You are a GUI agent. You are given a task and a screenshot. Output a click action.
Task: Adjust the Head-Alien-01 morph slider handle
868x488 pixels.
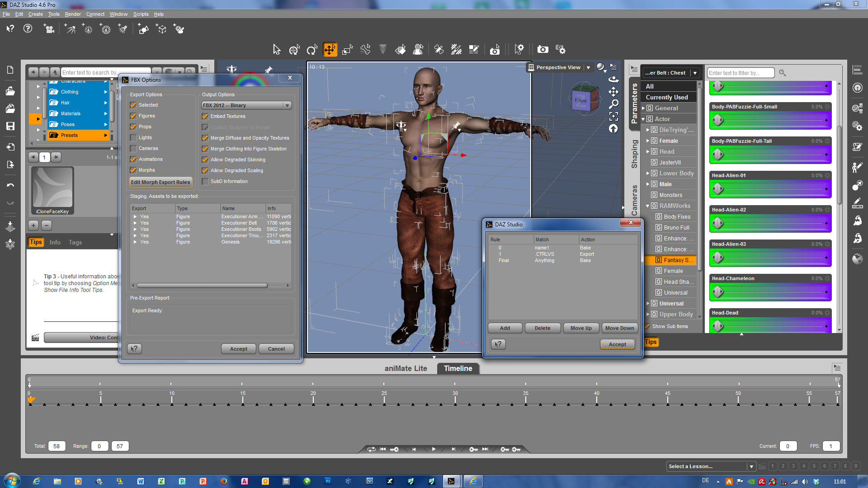(718, 189)
